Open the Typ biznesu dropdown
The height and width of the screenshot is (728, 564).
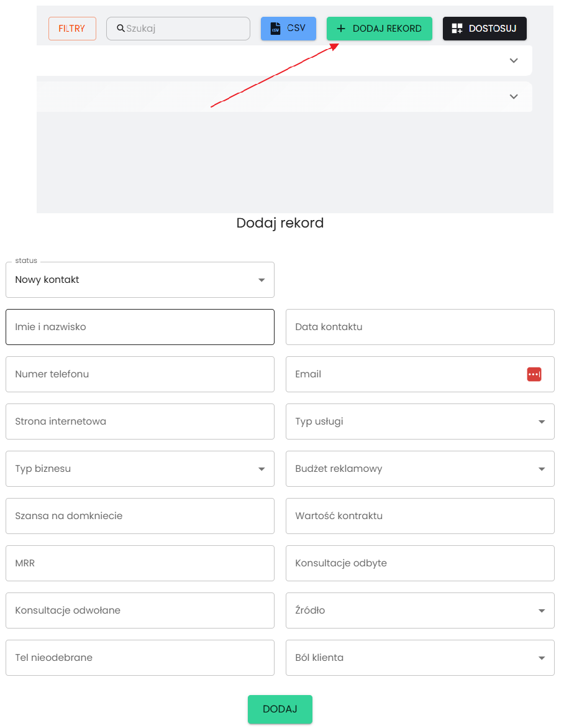pos(140,469)
